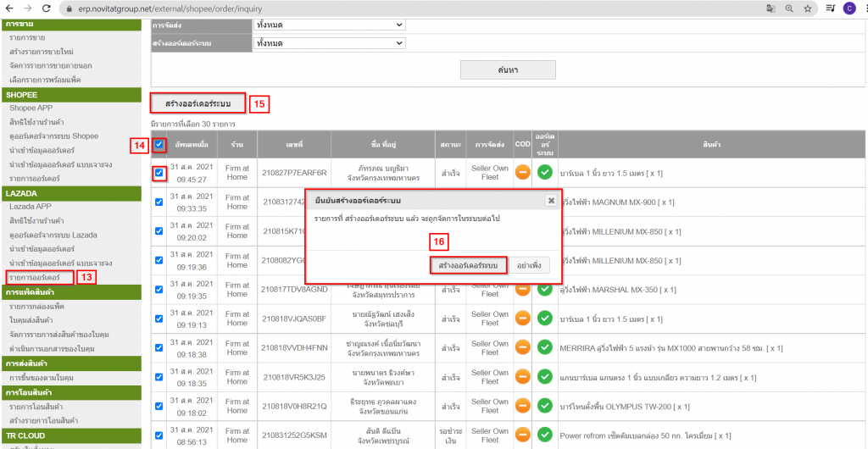Image resolution: width=868 pixels, height=449 pixels.
Task: Click the orange COD icon in the 09:18:02 row
Action: [523, 406]
